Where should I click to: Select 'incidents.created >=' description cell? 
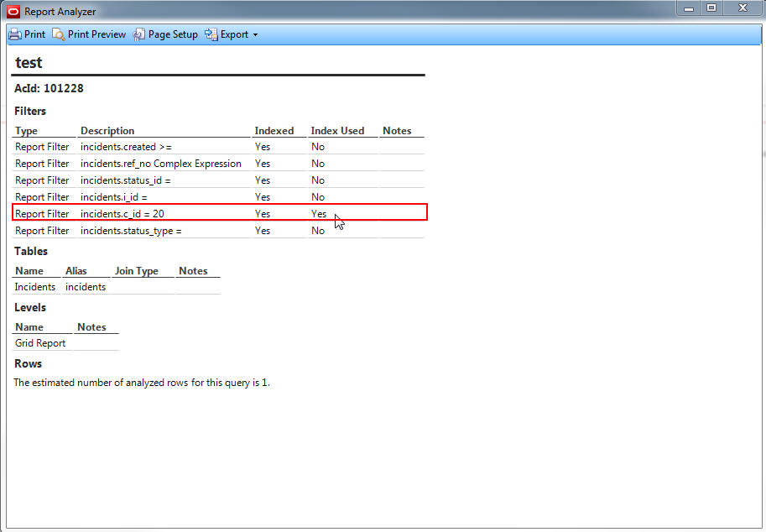[126, 147]
